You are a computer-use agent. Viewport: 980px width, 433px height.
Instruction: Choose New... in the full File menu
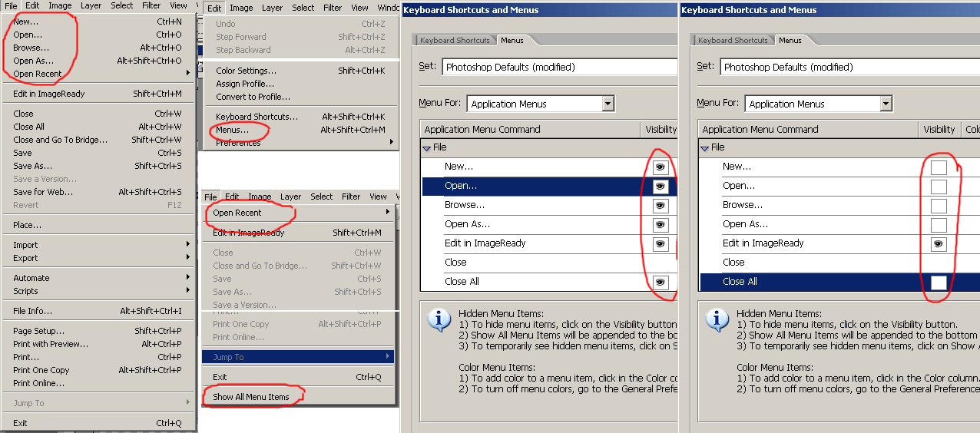click(99, 21)
